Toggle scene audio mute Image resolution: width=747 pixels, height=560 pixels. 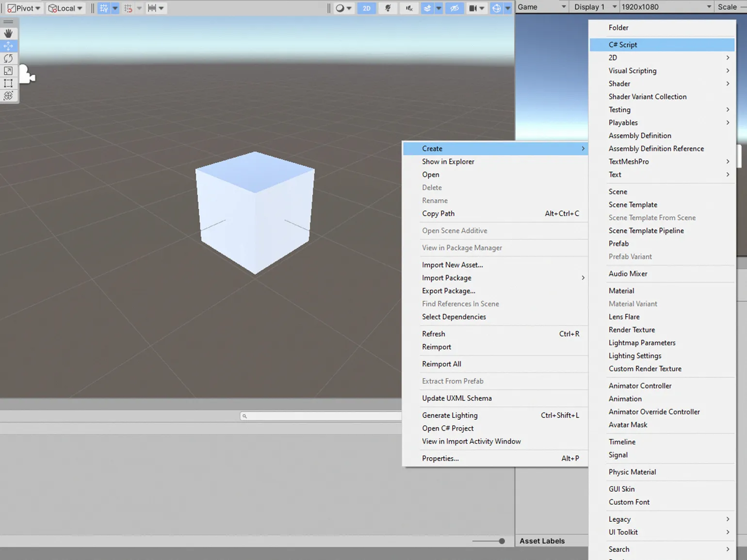pos(409,8)
